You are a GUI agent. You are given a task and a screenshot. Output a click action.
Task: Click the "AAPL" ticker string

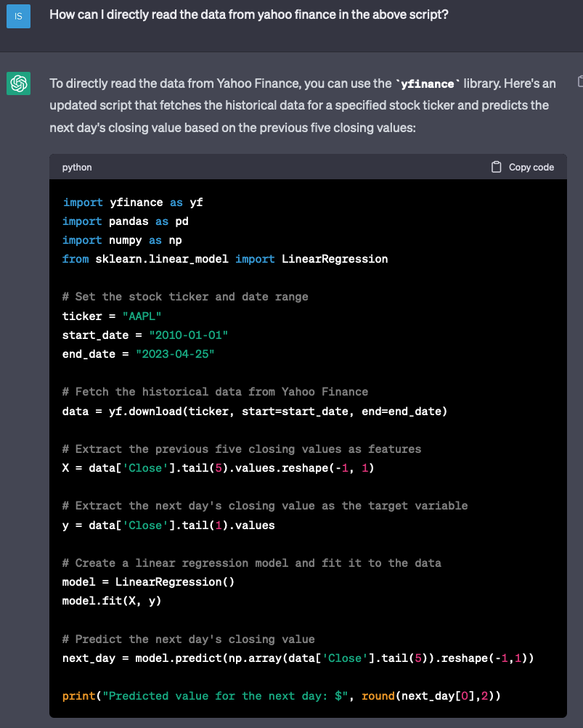click(142, 316)
